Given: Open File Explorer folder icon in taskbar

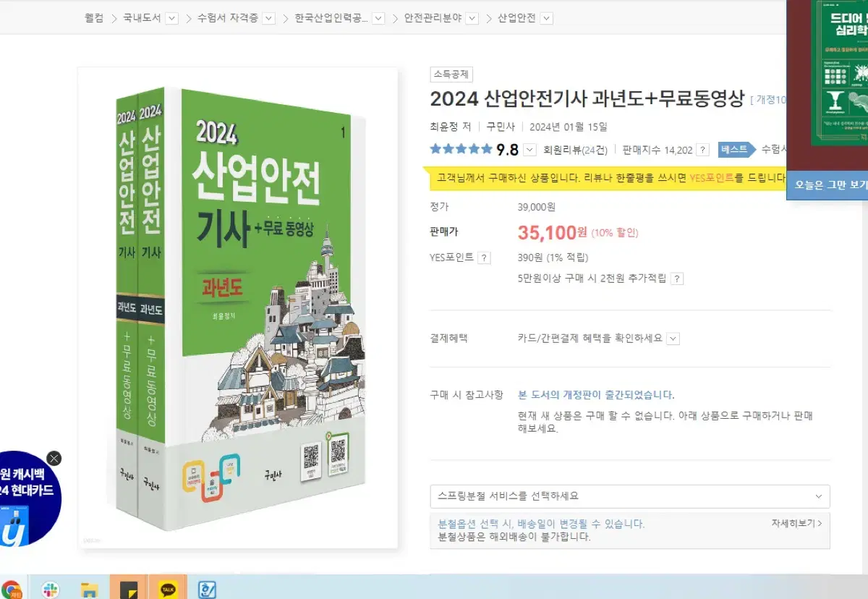Looking at the screenshot, I should [x=89, y=589].
